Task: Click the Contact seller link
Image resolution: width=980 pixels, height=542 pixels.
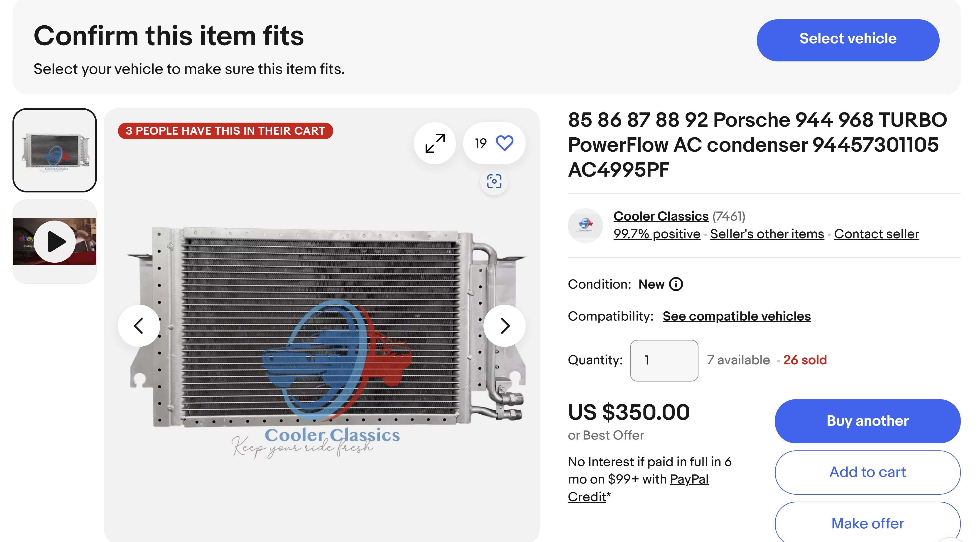Action: coord(876,234)
